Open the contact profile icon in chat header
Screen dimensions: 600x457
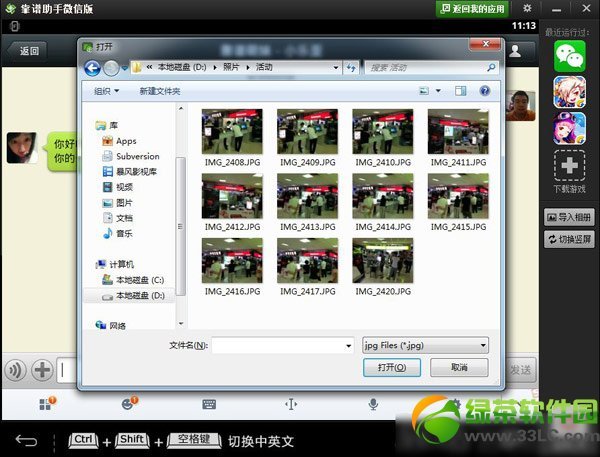(x=515, y=51)
